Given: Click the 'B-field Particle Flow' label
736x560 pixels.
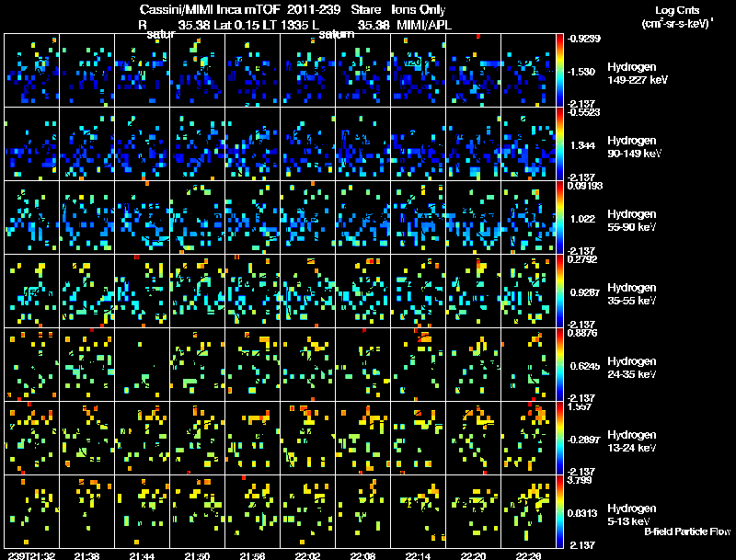Looking at the screenshot, I should (687, 531).
